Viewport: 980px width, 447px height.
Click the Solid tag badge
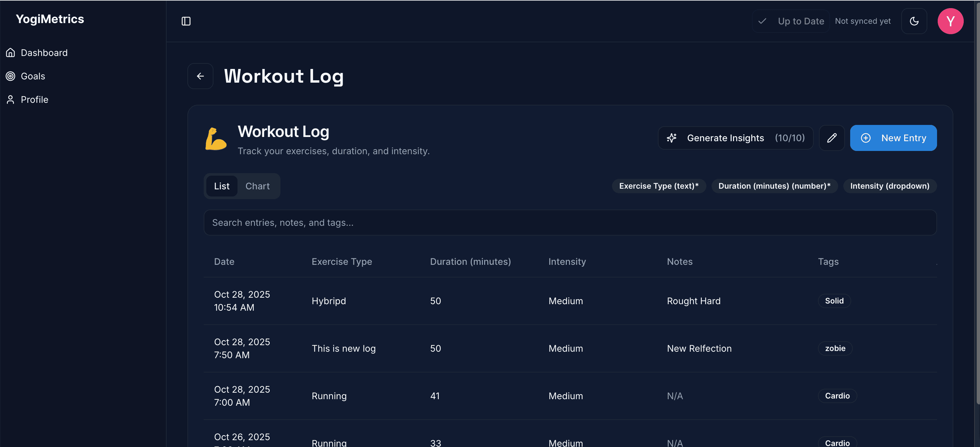pos(834,301)
